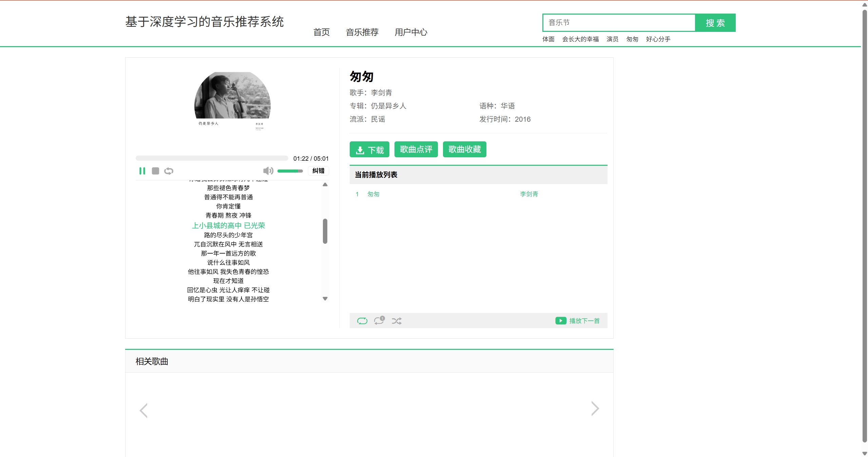The image size is (868, 457).
Task: Click the 下载 download button
Action: (x=369, y=150)
